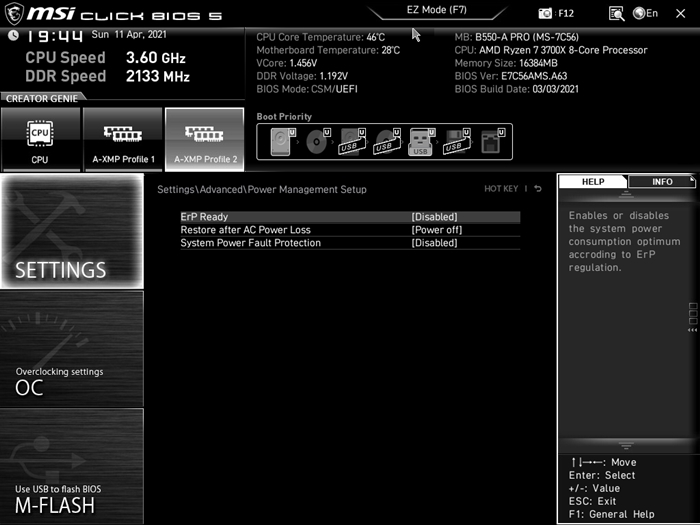Go back with the return arrow icon
The image size is (700, 525).
coord(538,189)
